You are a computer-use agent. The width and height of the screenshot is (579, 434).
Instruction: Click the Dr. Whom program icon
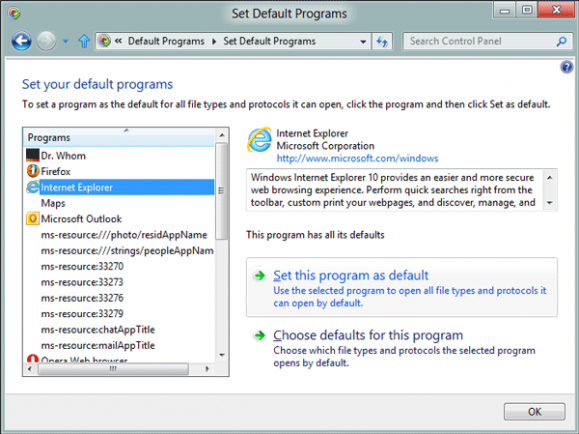click(x=32, y=155)
